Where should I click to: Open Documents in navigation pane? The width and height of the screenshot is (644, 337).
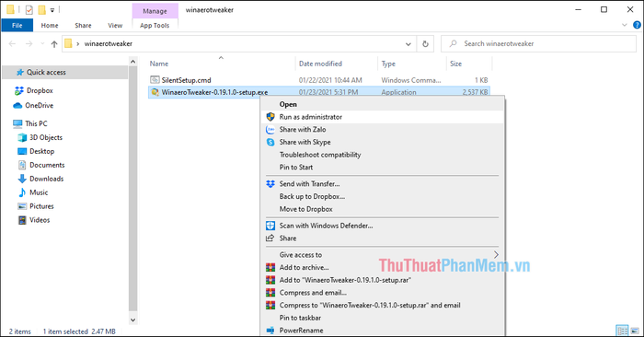click(x=47, y=165)
